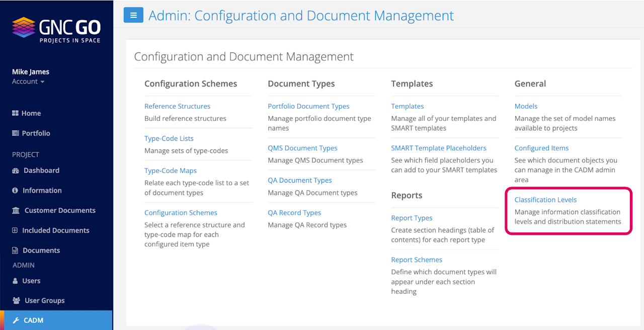
Task: Click the Home grid icon in sidebar
Action: click(15, 113)
